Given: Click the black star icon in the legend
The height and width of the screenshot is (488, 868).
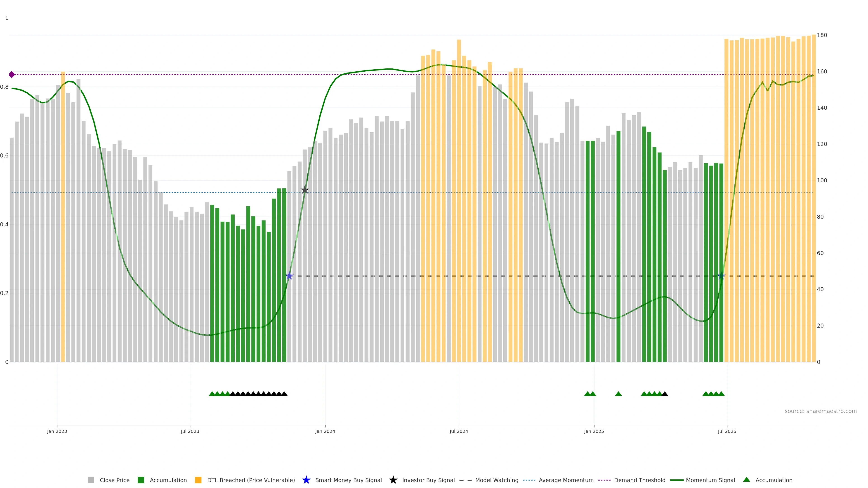Looking at the screenshot, I should pos(393,480).
